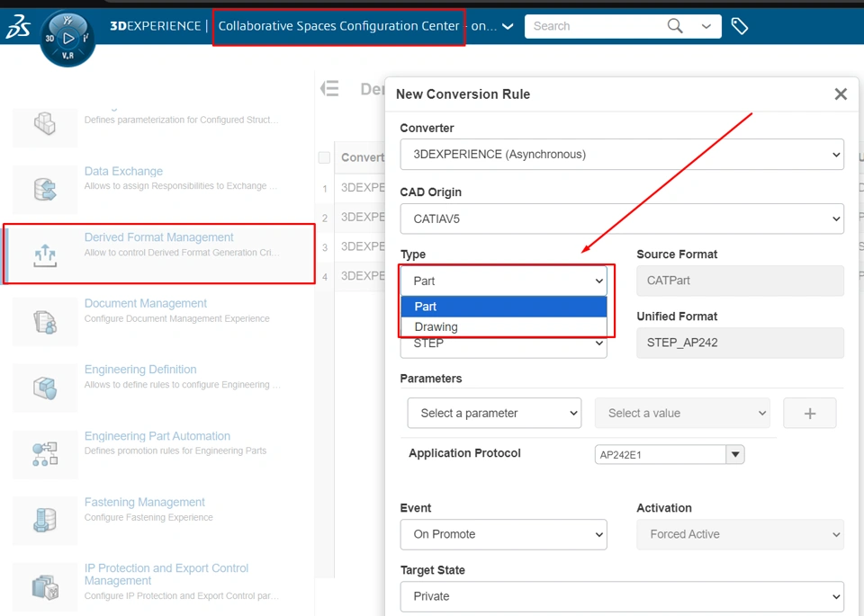Screen dimensions: 864x616
Task: Click the Engineering Definition icon
Action: tap(45, 388)
